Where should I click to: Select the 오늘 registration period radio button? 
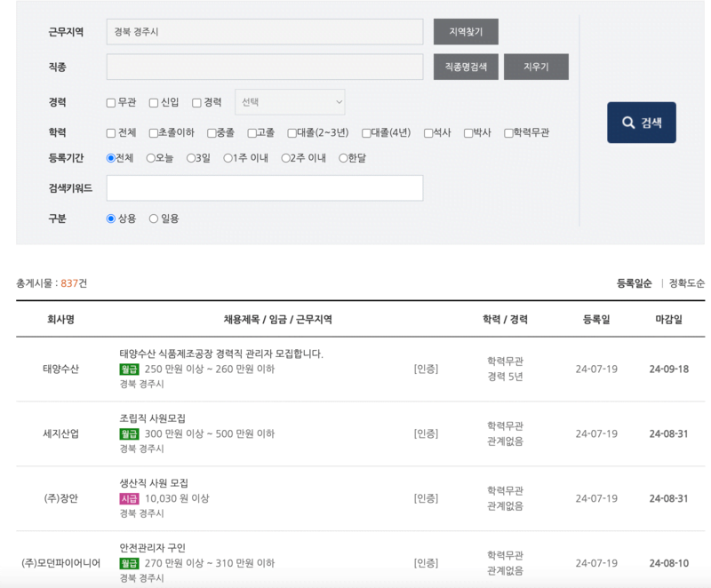coord(149,159)
